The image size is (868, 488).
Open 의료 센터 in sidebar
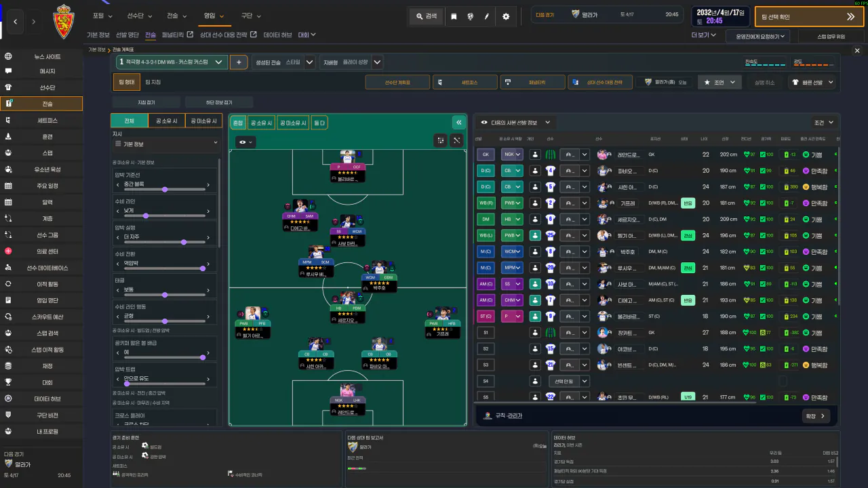click(41, 251)
